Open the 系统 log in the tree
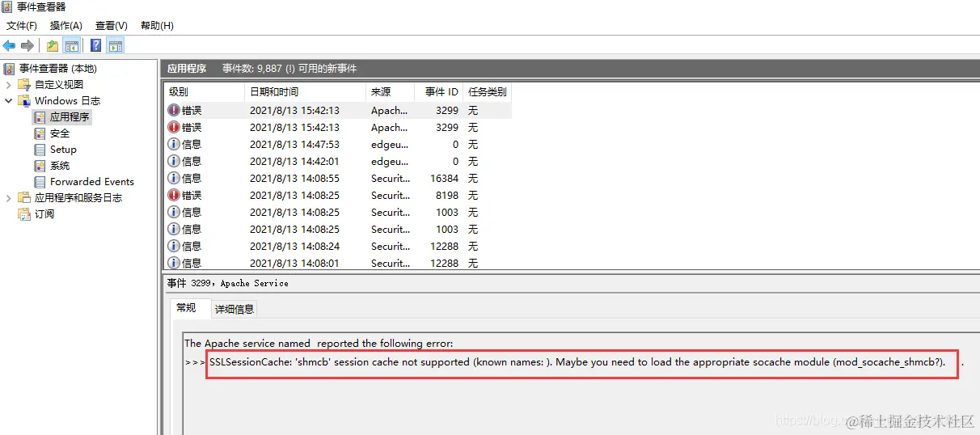Image resolution: width=980 pixels, height=435 pixels. click(x=60, y=166)
